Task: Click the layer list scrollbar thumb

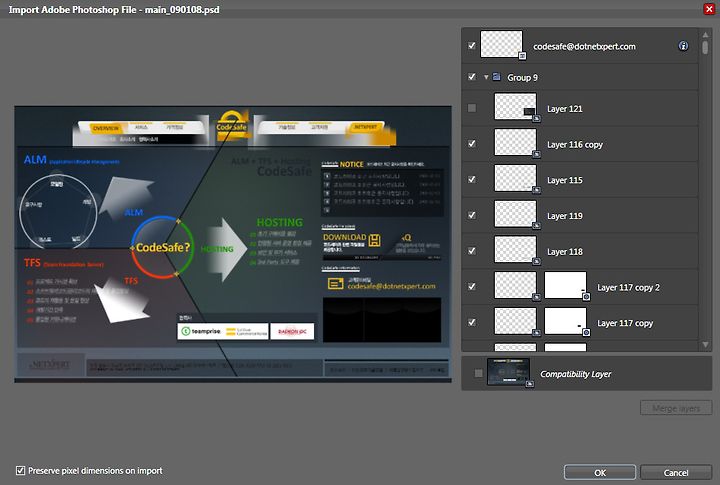Action: click(x=705, y=48)
